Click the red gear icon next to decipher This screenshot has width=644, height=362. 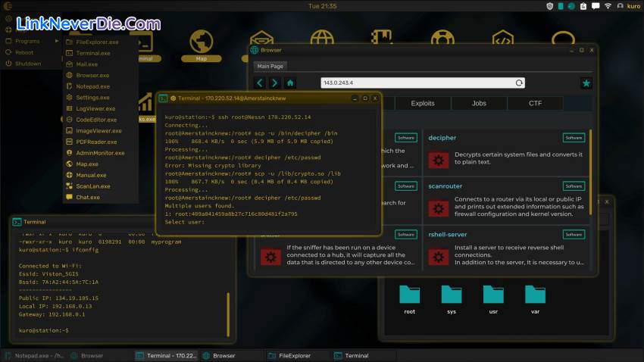438,160
